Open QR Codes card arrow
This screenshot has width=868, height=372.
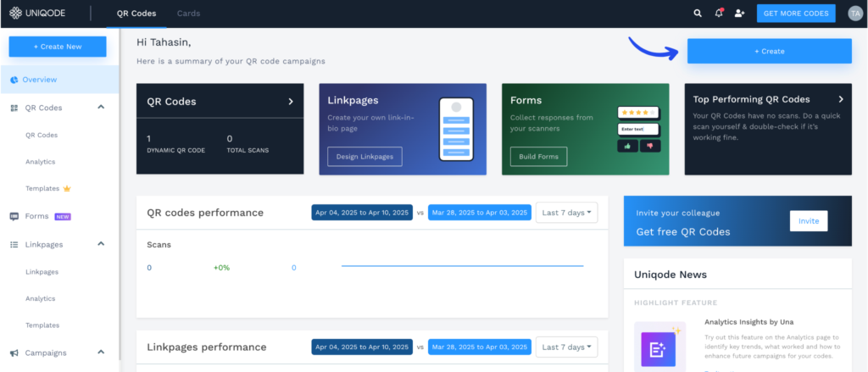(291, 102)
